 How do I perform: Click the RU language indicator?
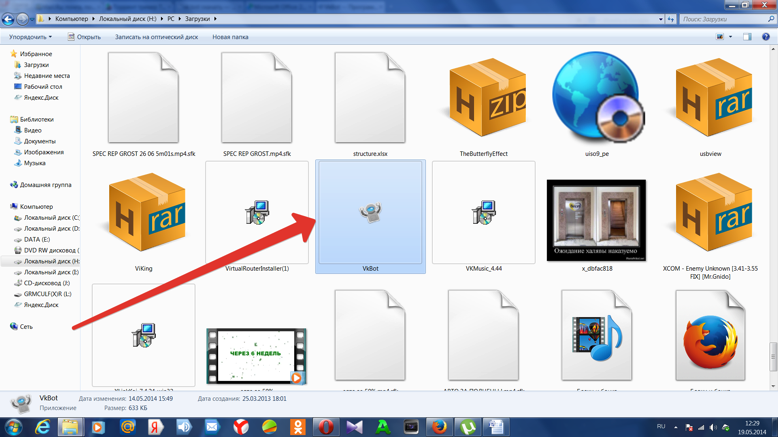pos(661,426)
